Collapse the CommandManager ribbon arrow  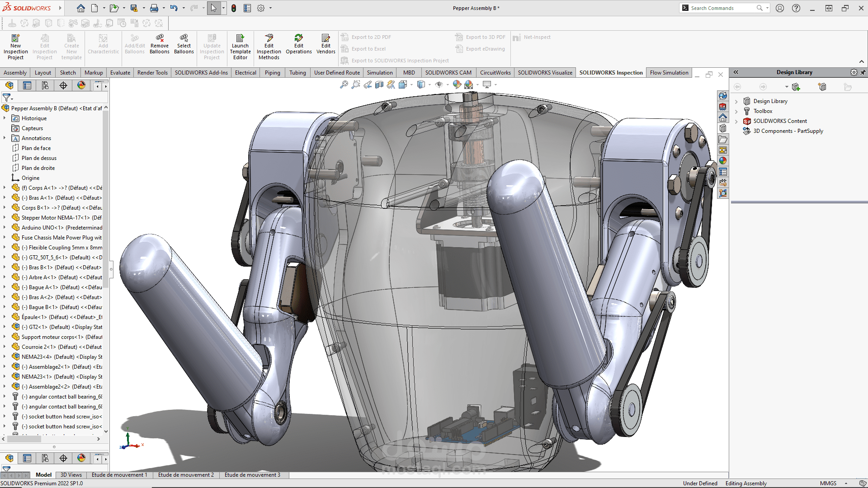coord(861,61)
